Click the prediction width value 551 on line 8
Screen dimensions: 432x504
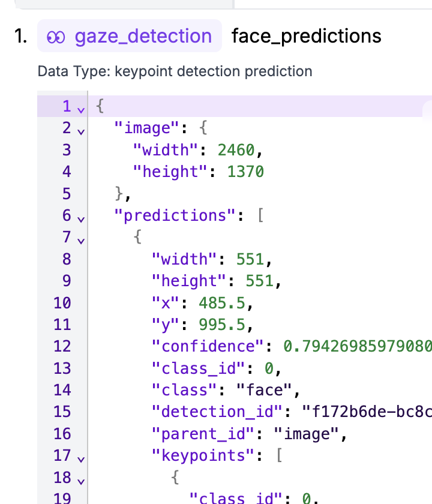click(x=250, y=259)
